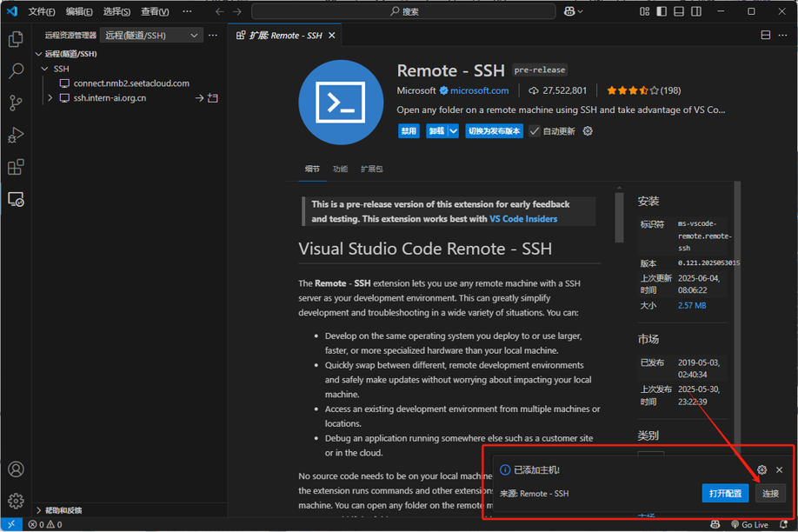Image resolution: width=798 pixels, height=532 pixels.
Task: Open the VS Code Insiders link
Action: 523,219
